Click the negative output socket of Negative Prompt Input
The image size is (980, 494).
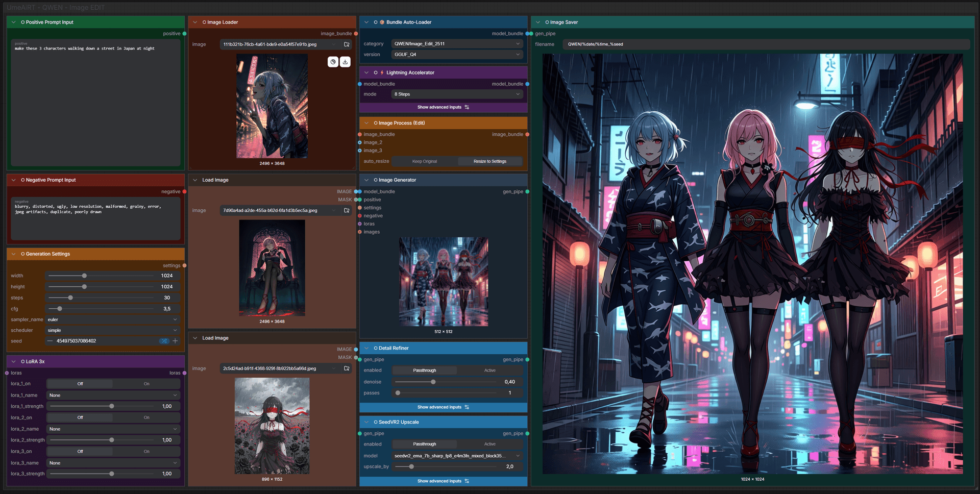tap(184, 192)
